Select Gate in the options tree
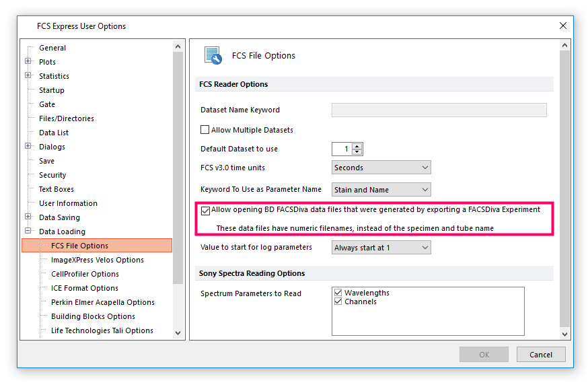Viewport: 588px width, 389px height. [x=47, y=104]
